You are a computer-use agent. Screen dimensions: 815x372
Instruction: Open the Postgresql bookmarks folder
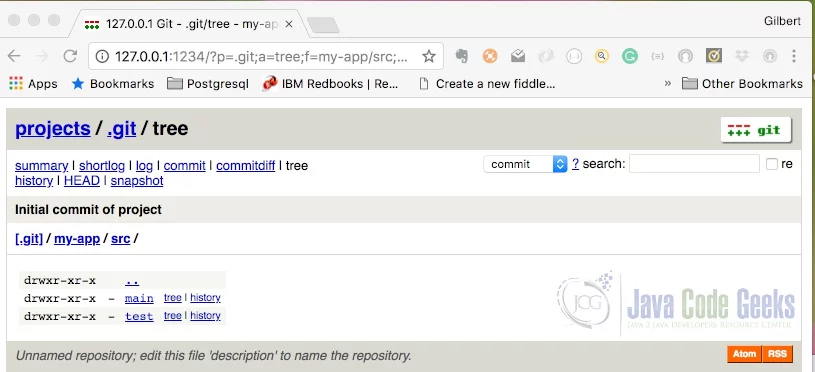pos(208,84)
